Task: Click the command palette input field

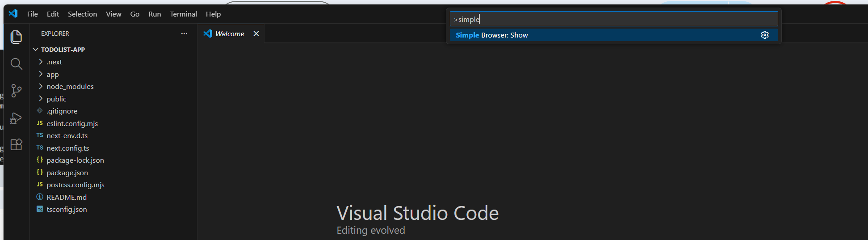Action: pyautogui.click(x=614, y=19)
